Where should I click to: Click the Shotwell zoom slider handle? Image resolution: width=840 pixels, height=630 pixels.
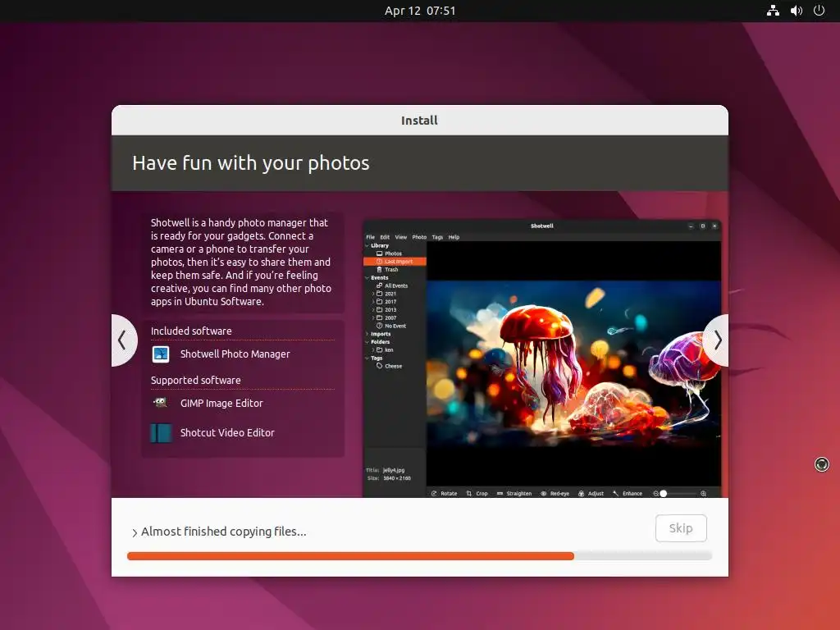663,493
